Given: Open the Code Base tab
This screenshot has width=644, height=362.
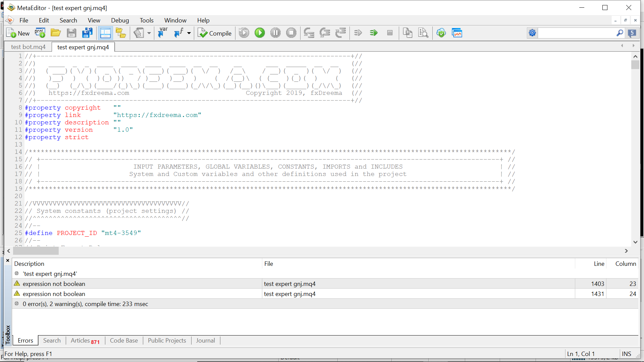Looking at the screenshot, I should click(124, 341).
